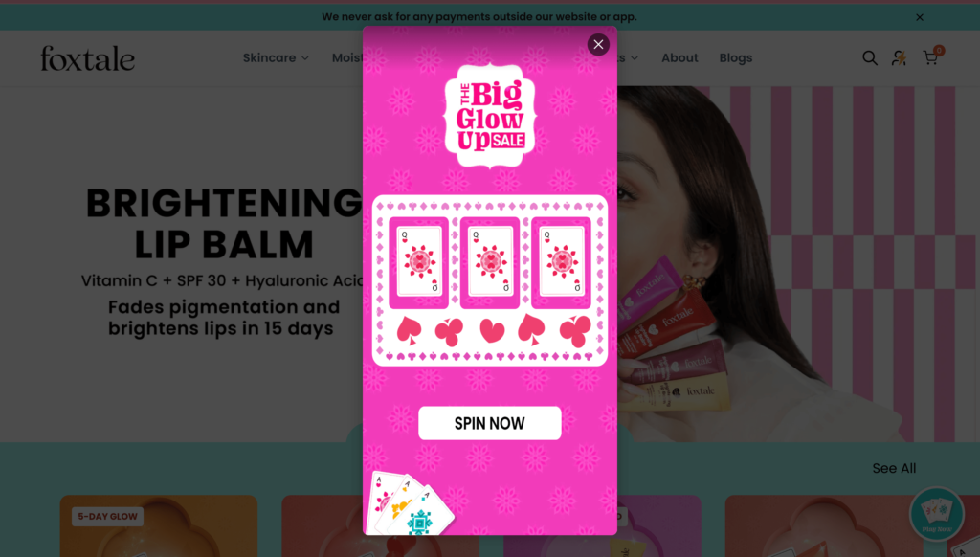Close the Big Glow Up Sale popup
980x557 pixels.
point(598,44)
